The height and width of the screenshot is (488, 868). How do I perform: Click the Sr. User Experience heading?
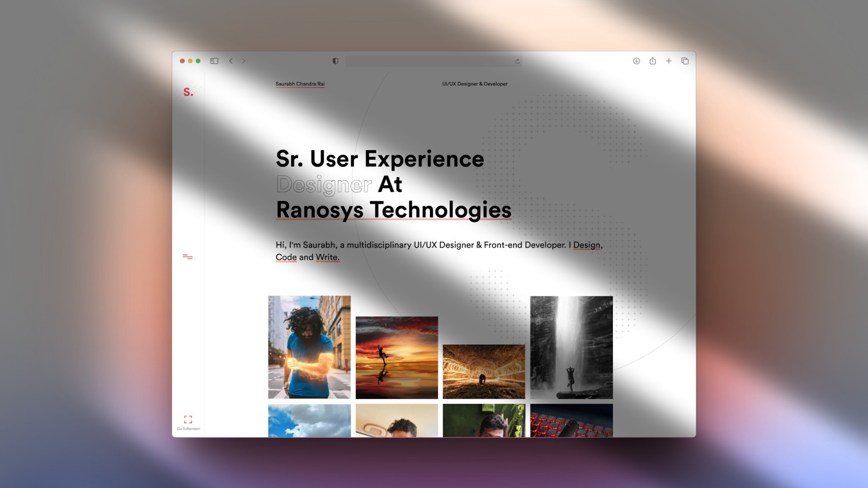380,159
